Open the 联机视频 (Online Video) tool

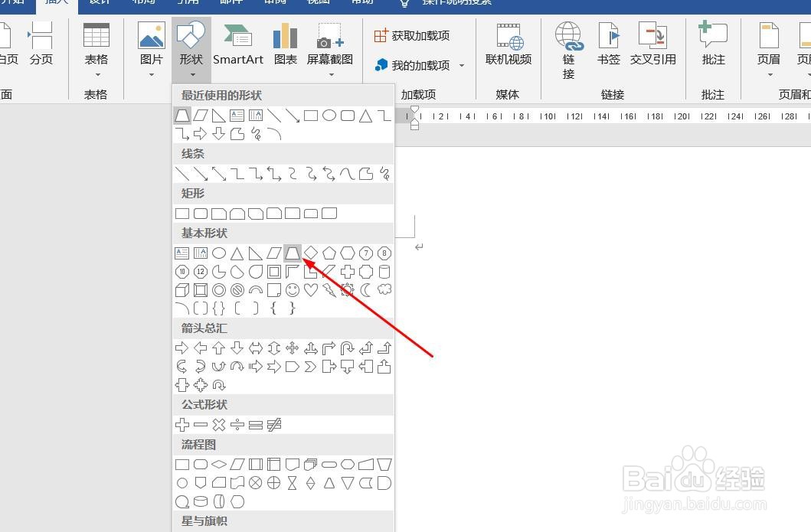point(508,46)
